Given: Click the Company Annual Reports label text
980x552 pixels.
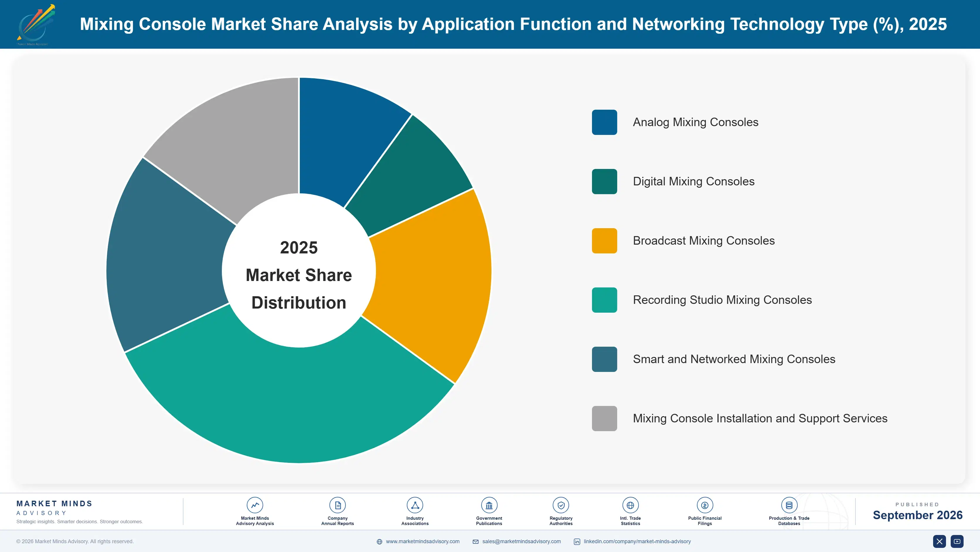Looking at the screenshot, I should 337,521.
